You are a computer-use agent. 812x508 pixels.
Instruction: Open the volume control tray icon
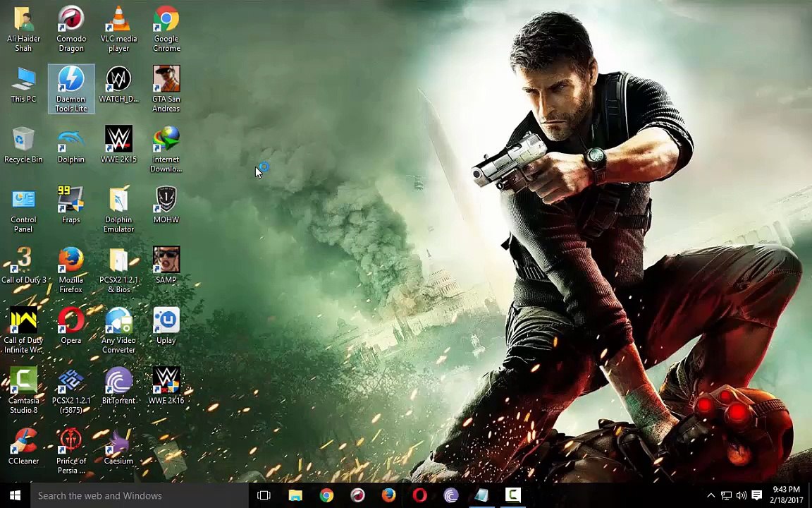coord(741,495)
